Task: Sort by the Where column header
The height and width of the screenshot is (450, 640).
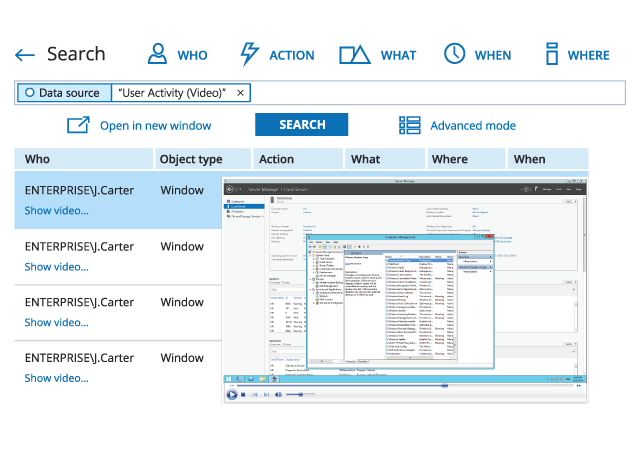Action: (x=467, y=159)
